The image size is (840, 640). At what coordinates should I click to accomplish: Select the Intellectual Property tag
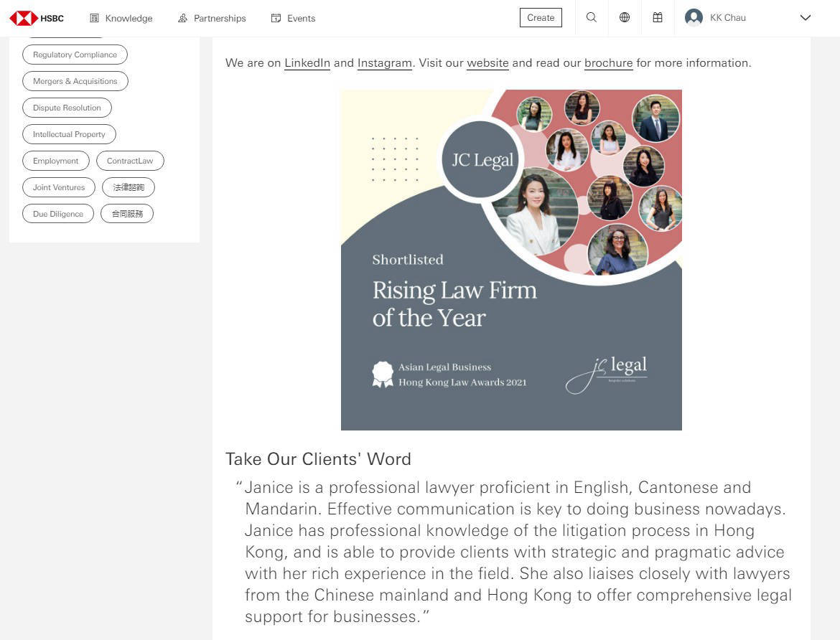69,134
